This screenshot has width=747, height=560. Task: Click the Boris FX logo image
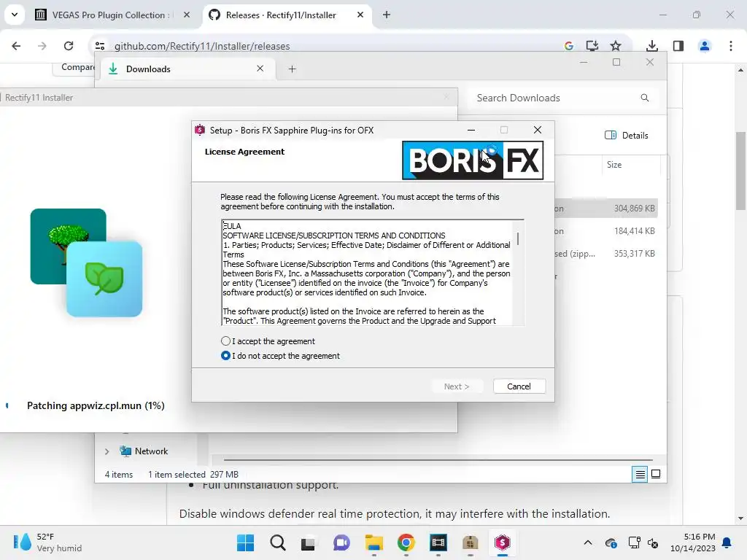tap(473, 160)
